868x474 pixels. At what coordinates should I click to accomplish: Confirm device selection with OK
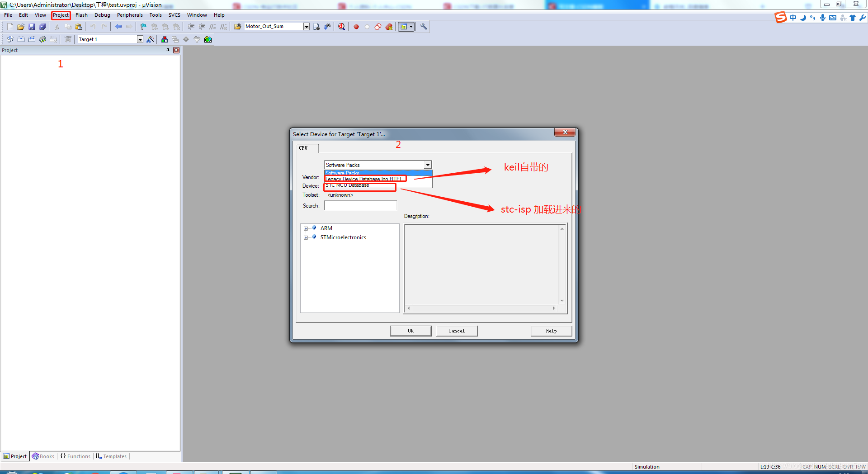coord(410,331)
